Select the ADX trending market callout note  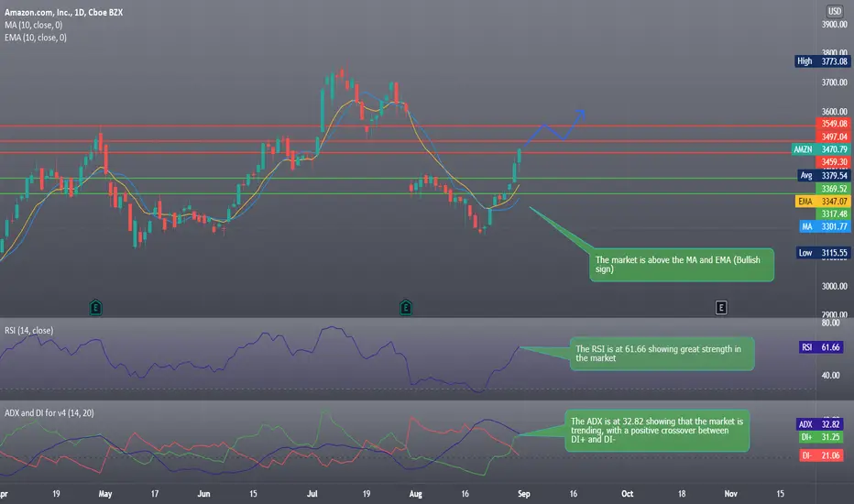point(657,431)
